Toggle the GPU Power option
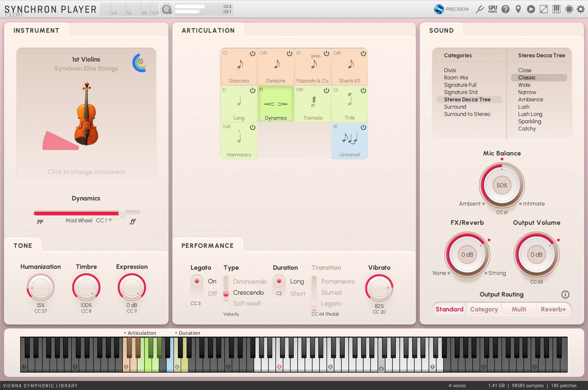The width and height of the screenshot is (588, 390). point(493,9)
